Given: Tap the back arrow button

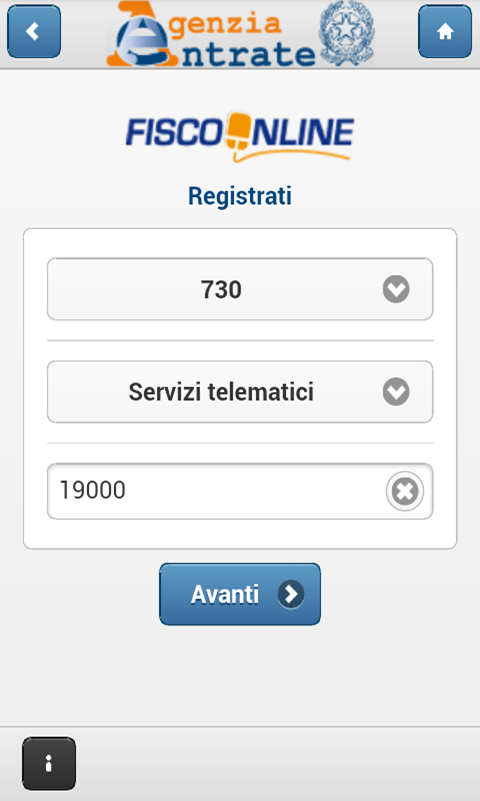Looking at the screenshot, I should pyautogui.click(x=34, y=31).
